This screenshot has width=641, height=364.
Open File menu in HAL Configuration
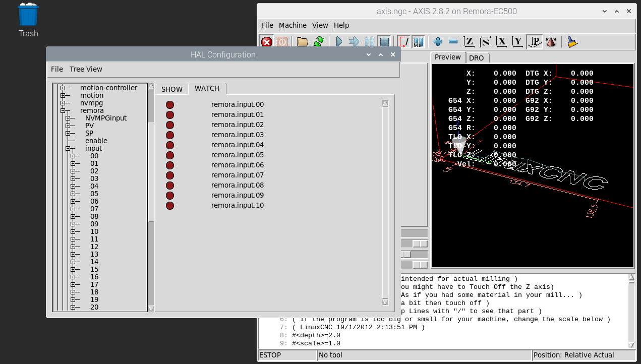coord(57,69)
